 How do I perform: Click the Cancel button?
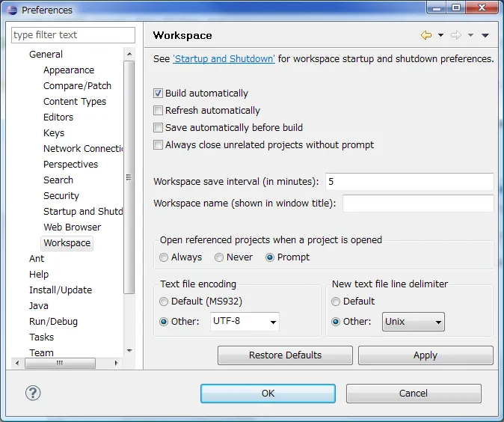[414, 393]
